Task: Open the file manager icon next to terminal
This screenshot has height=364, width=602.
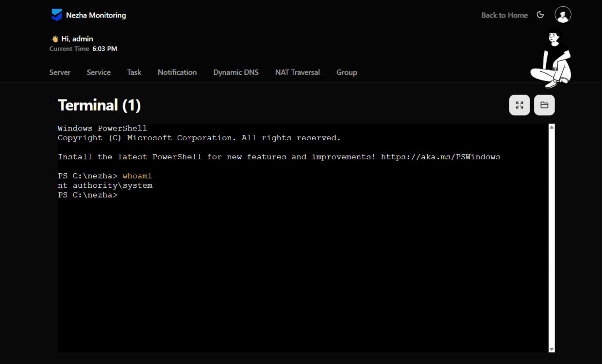Action: pos(544,105)
